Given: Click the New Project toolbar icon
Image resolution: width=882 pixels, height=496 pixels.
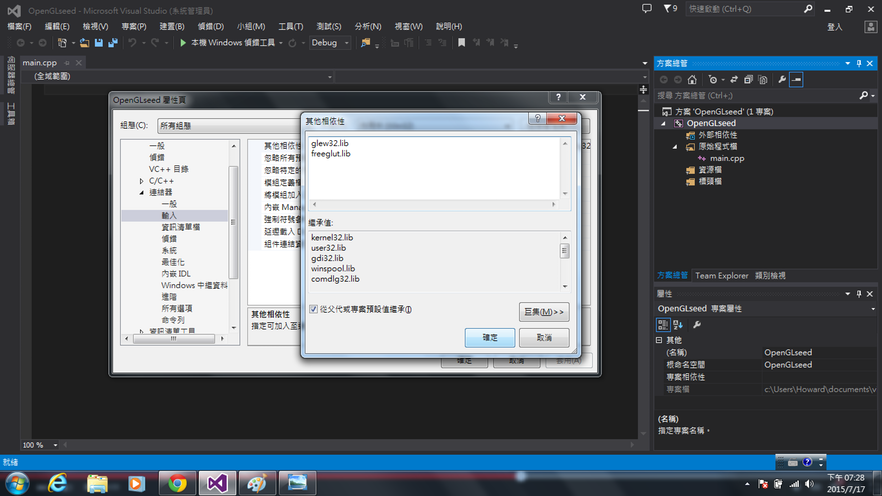Looking at the screenshot, I should pyautogui.click(x=62, y=43).
